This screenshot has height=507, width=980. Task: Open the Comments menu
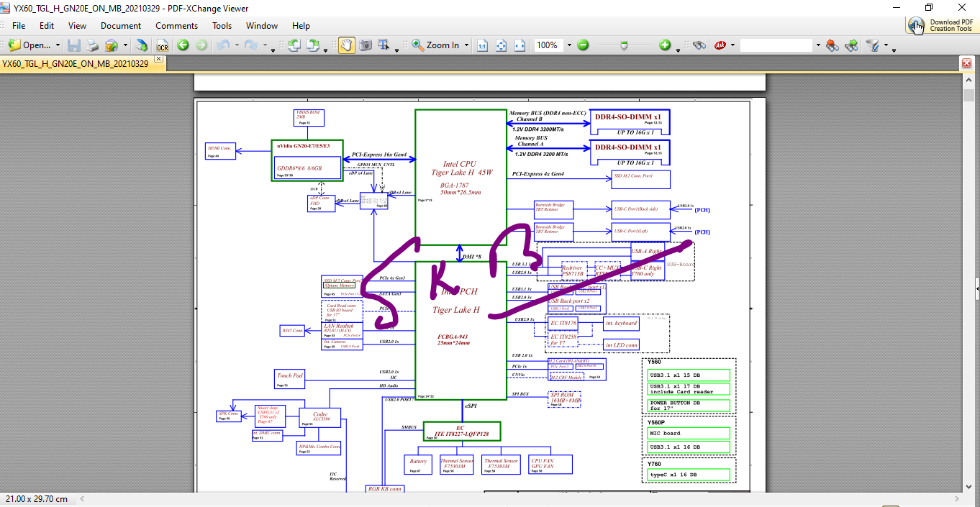pyautogui.click(x=176, y=26)
